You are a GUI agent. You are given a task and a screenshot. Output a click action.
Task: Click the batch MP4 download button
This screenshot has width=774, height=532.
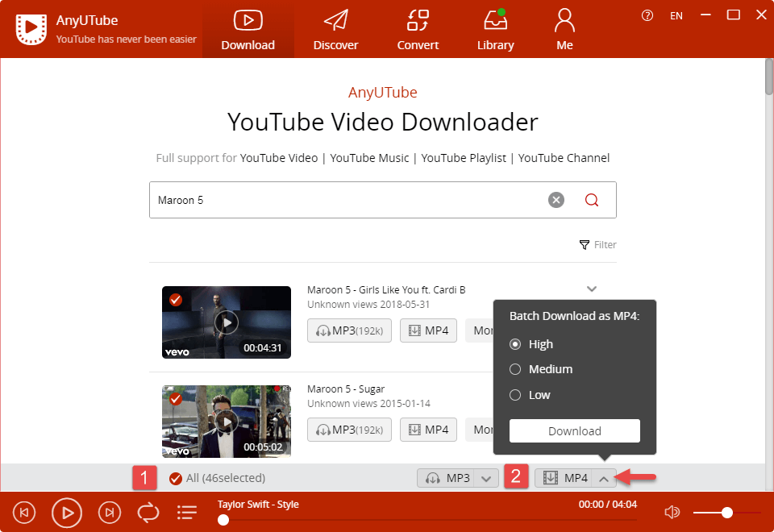(x=564, y=478)
